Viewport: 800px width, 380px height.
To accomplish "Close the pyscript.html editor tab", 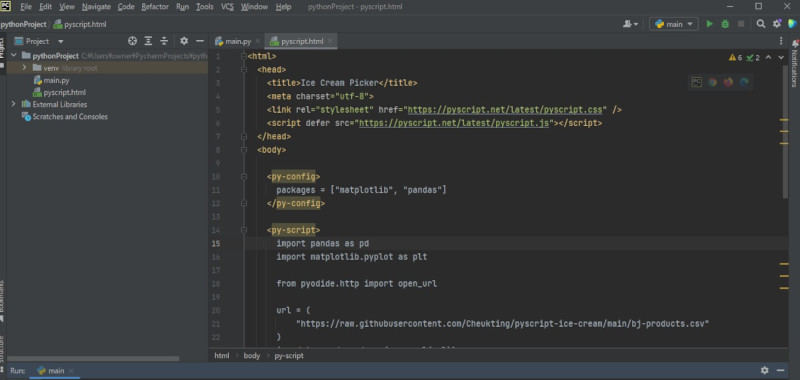I will click(330, 41).
